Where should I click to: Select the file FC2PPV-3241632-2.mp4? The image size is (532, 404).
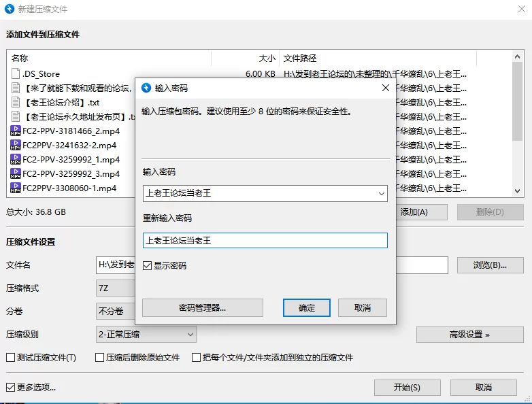click(x=69, y=145)
